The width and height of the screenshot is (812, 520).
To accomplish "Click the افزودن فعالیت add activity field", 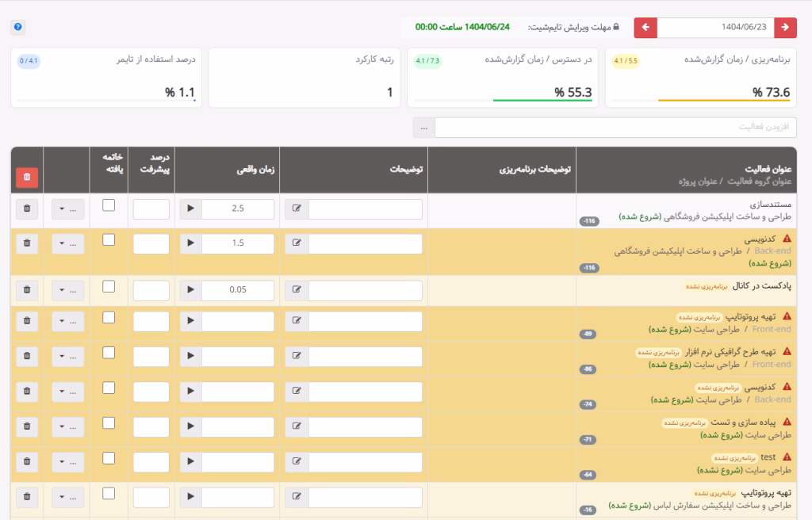I will point(615,127).
